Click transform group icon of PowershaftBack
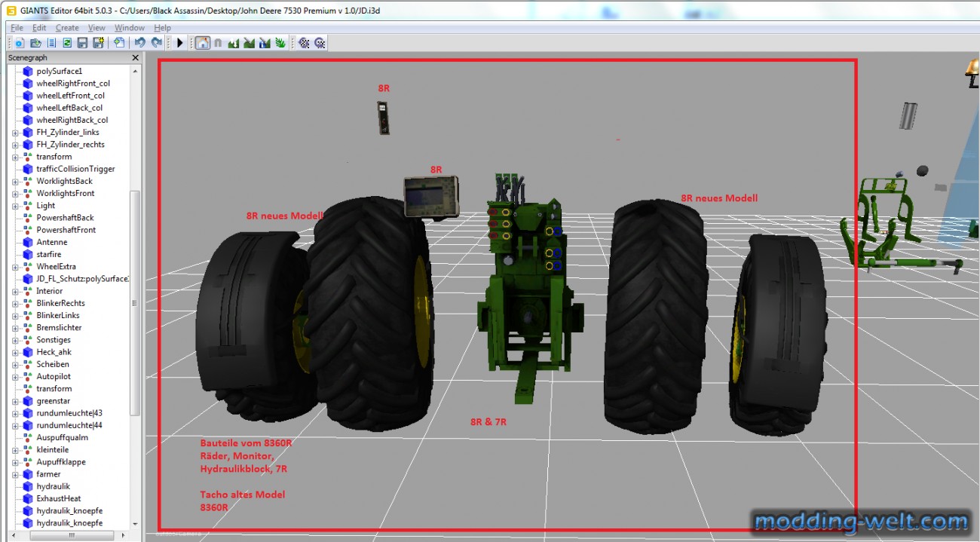The width and height of the screenshot is (980, 542). pyautogui.click(x=28, y=218)
